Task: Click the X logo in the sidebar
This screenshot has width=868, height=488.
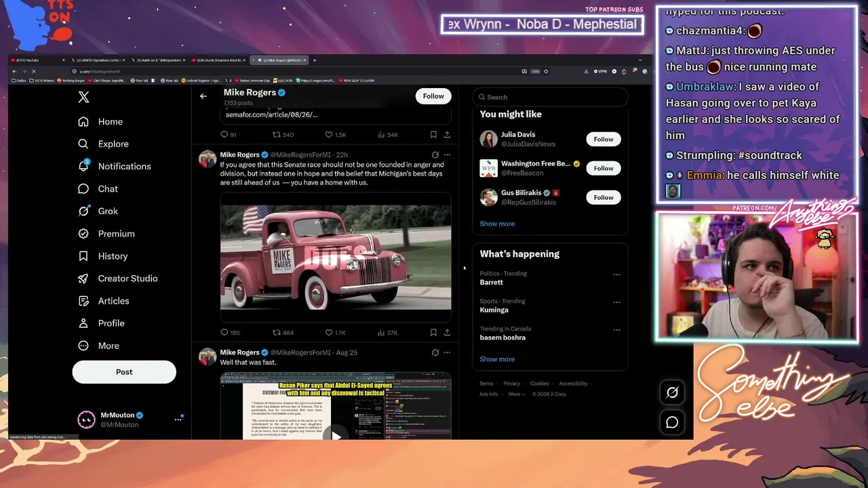Action: tap(83, 97)
